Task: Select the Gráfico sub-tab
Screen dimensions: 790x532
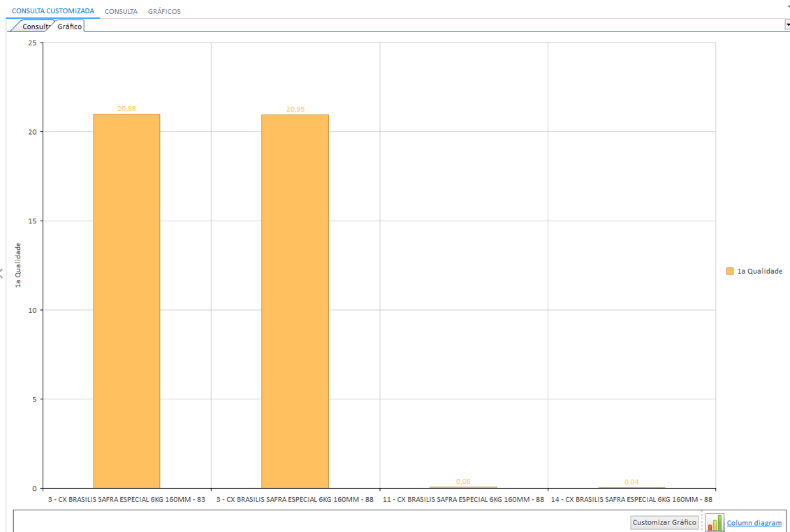Action: [70, 27]
